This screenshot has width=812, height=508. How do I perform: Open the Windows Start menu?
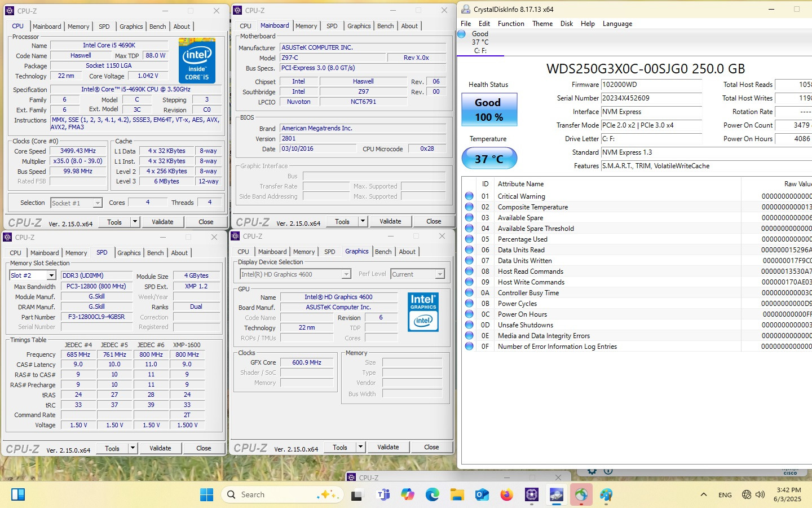[207, 494]
